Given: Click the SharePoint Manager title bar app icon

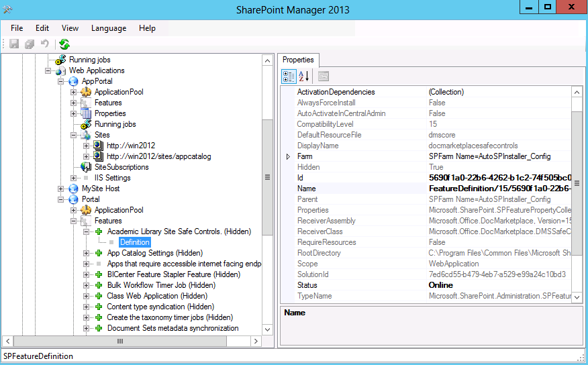Looking at the screenshot, I should (7, 9).
